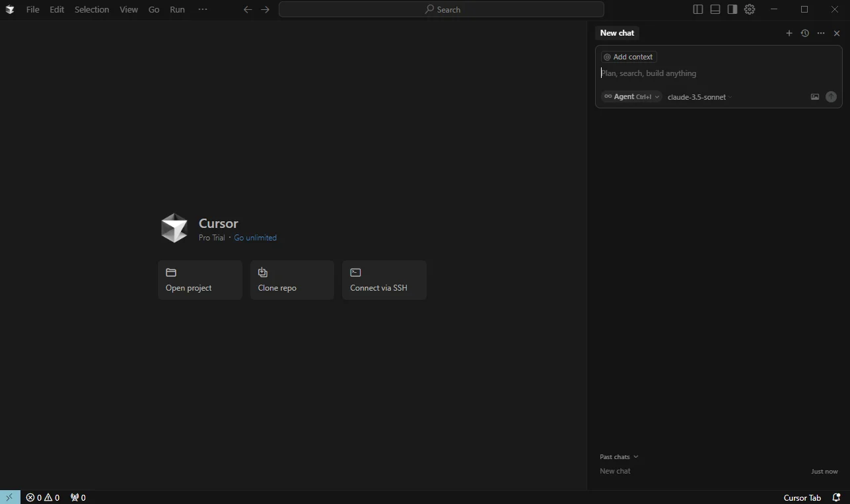
Task: Open Cursor settings gear icon
Action: (x=750, y=9)
